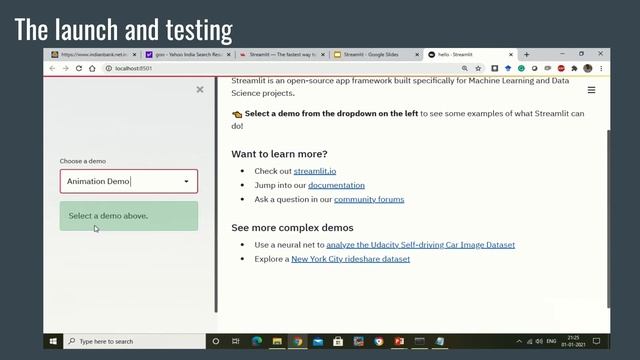
Task: Open File Explorer from the taskbar
Action: point(277,341)
